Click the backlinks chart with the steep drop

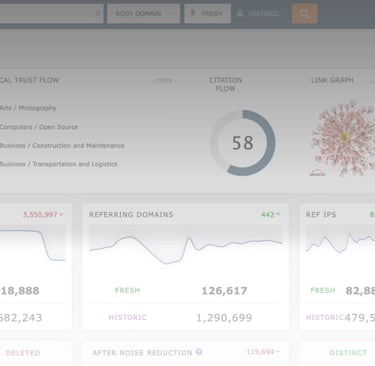(x=33, y=244)
